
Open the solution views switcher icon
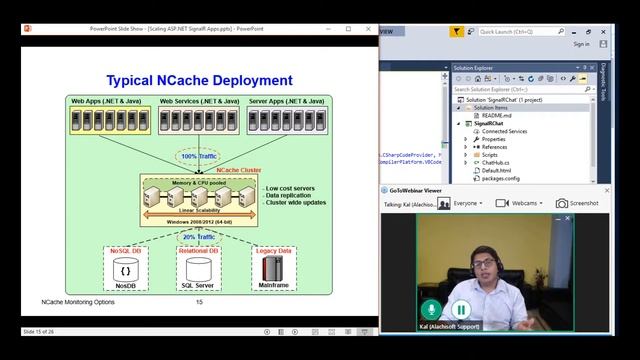[x=488, y=79]
